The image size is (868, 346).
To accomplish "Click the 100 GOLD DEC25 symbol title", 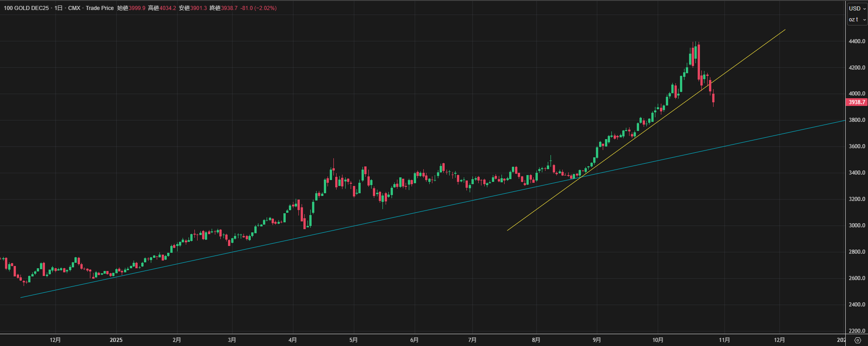I will pos(26,8).
